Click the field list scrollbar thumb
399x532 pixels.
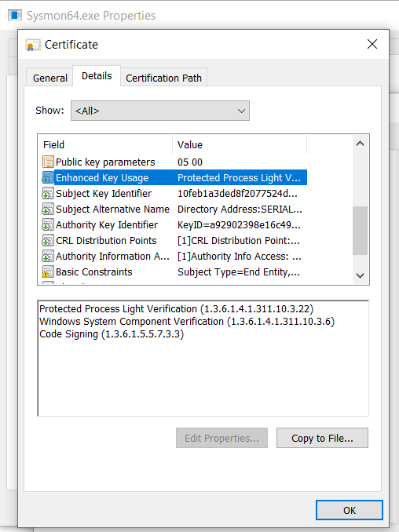click(360, 231)
